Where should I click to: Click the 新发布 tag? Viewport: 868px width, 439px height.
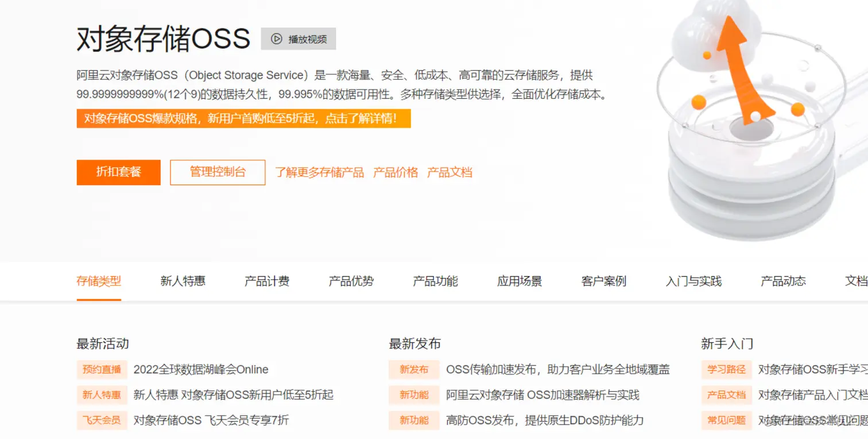tap(414, 369)
